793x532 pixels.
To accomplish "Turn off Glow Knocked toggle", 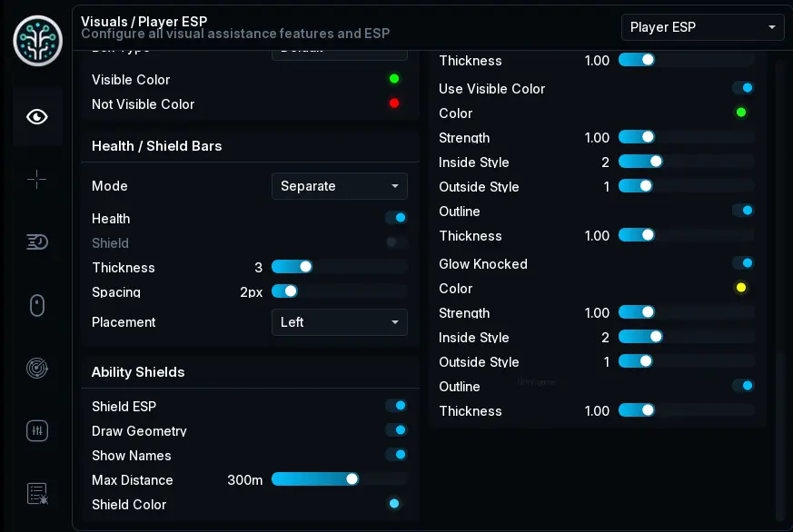I will [x=743, y=263].
